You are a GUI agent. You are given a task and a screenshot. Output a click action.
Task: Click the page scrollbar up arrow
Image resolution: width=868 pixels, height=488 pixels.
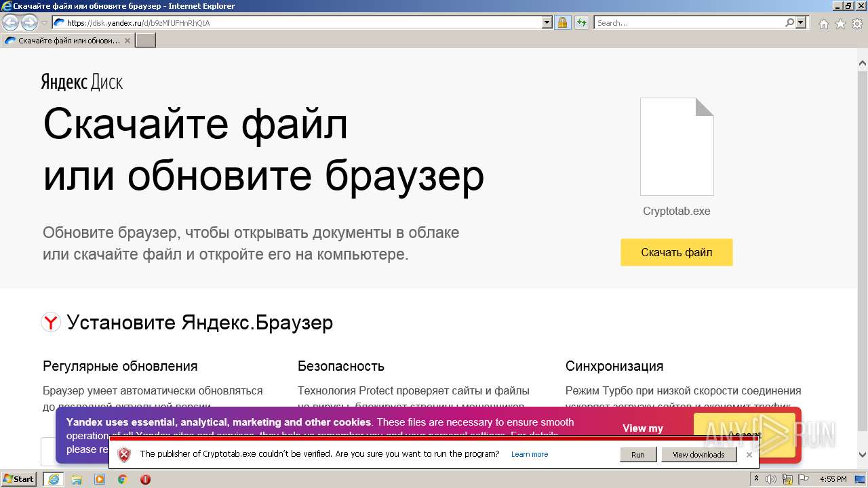click(x=863, y=64)
